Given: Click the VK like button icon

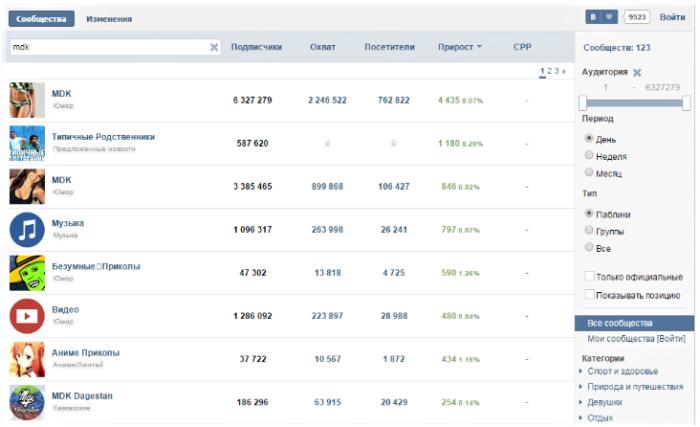Looking at the screenshot, I should [601, 17].
